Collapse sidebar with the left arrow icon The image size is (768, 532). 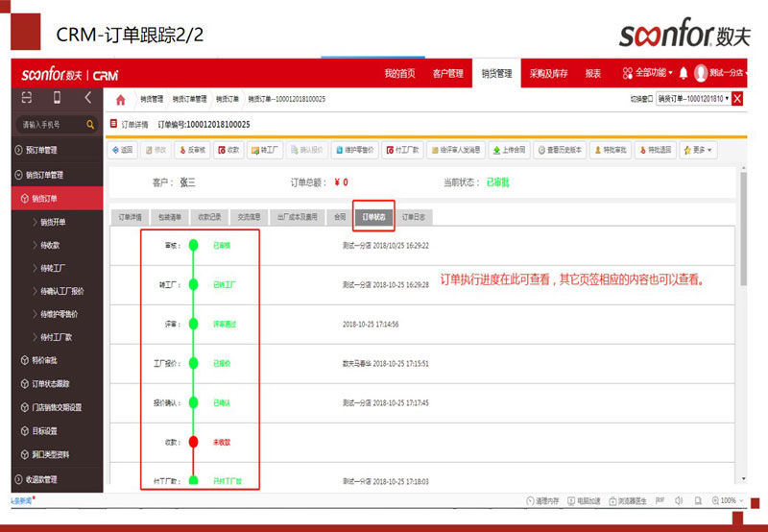pos(87,98)
